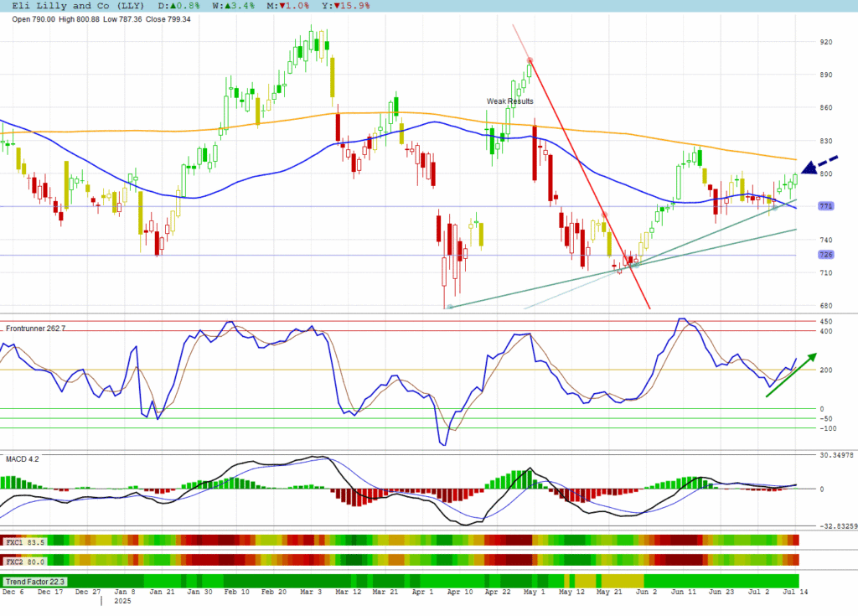Select the Mar 12 date label
858x616 pixels.
coord(348,592)
